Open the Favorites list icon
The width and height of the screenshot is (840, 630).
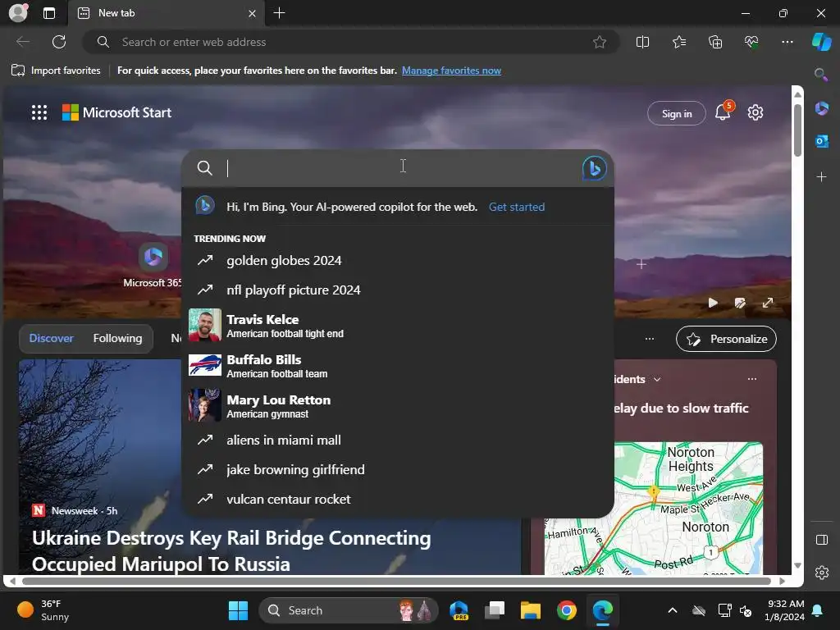678,42
